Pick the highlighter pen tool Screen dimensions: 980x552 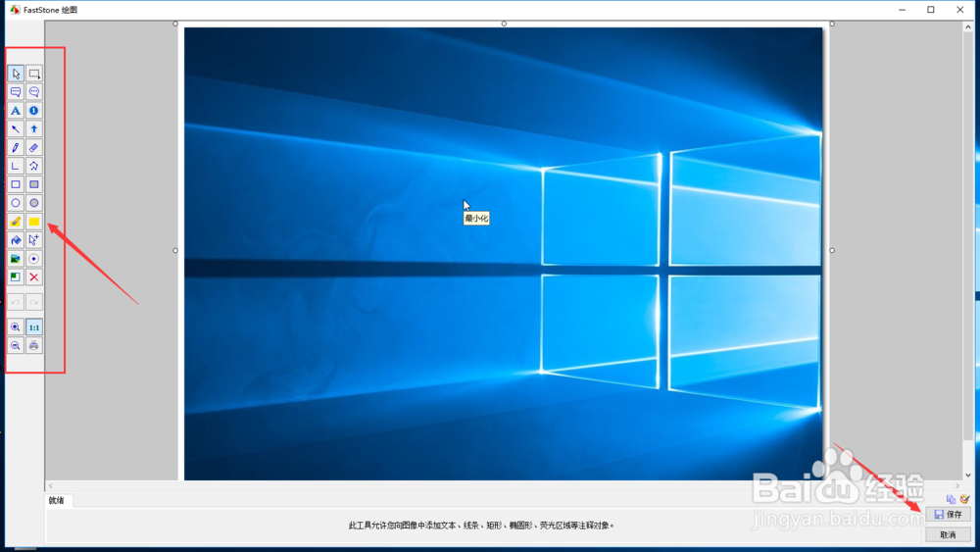[x=16, y=222]
